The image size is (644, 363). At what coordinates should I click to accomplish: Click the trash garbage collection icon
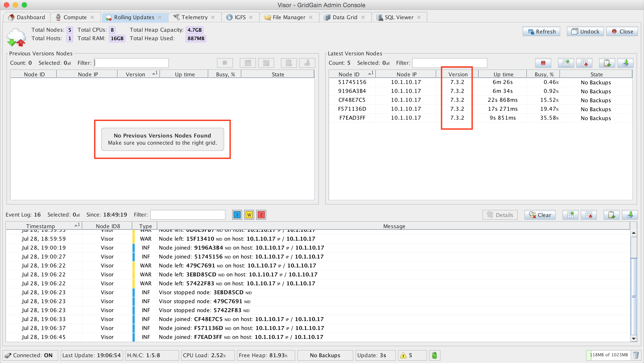636,355
